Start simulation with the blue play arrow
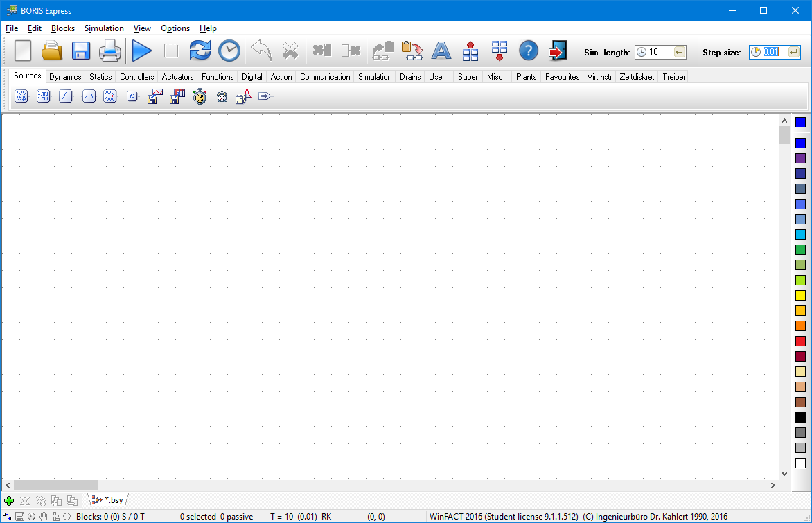Viewport: 812px width, 523px height. (141, 51)
